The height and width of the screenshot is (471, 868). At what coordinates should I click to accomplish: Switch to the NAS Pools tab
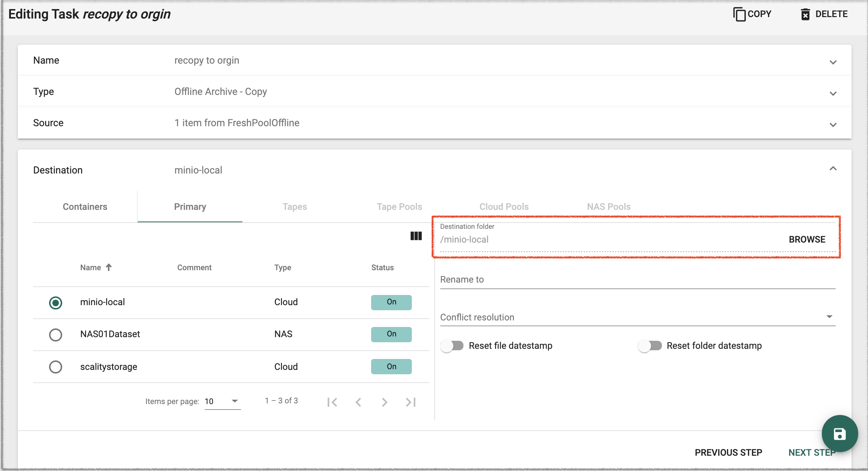click(x=609, y=207)
